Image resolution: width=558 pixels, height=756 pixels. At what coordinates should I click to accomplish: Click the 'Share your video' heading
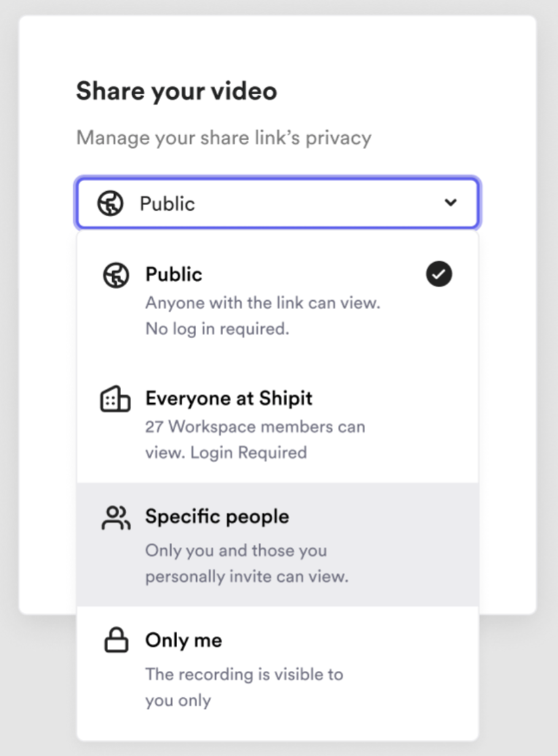point(177,92)
